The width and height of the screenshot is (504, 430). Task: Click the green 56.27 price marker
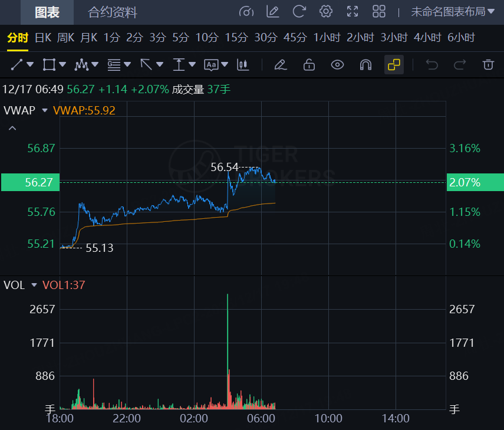click(x=30, y=182)
